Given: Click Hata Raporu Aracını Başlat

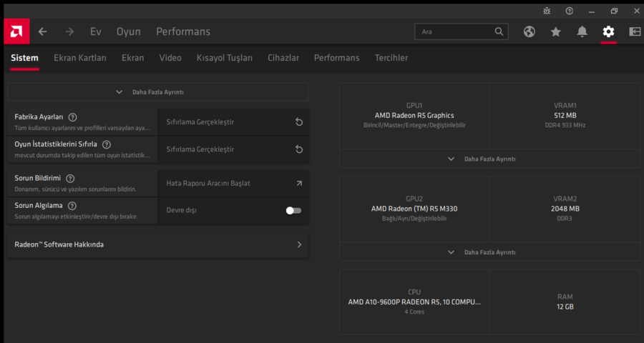Looking at the screenshot, I should click(208, 184).
